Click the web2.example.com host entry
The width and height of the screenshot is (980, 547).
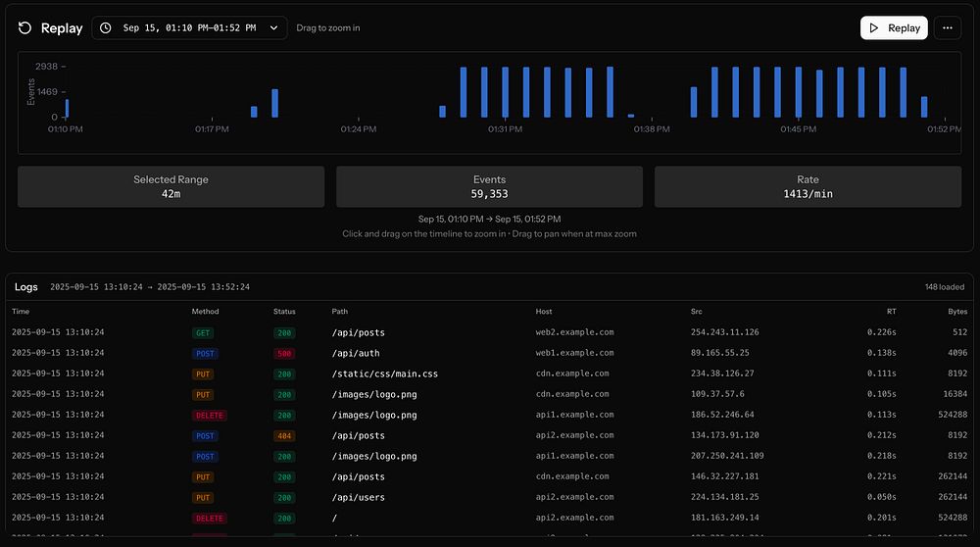(574, 332)
